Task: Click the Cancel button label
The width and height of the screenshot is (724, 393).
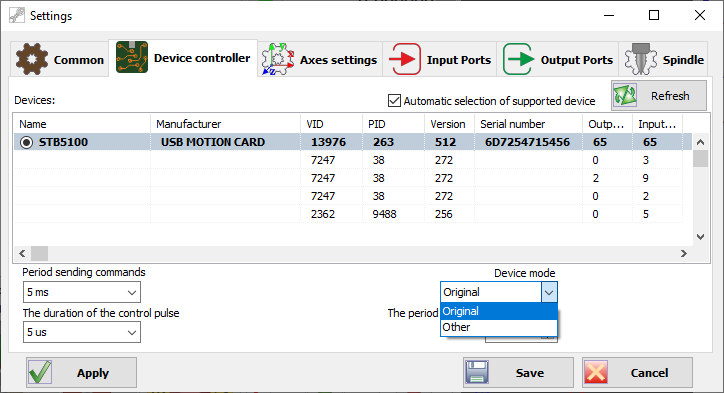Action: click(649, 373)
